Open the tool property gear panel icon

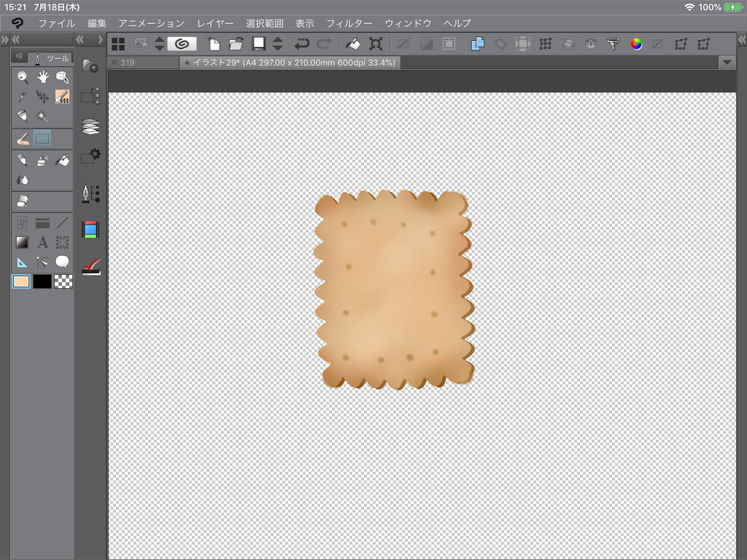point(90,156)
